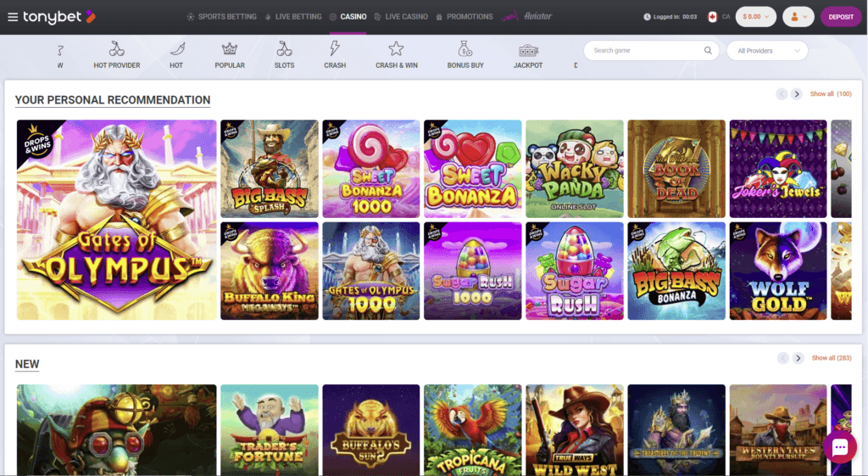Open Tropicana Fruits game
The width and height of the screenshot is (868, 476).
[473, 430]
